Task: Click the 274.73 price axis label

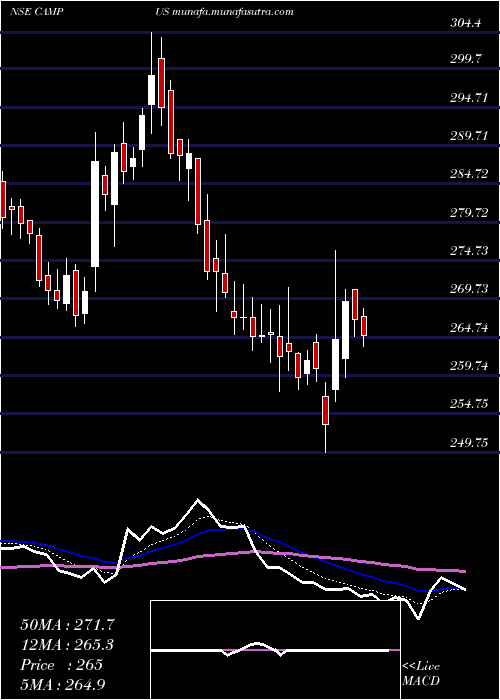Action: 469,252
